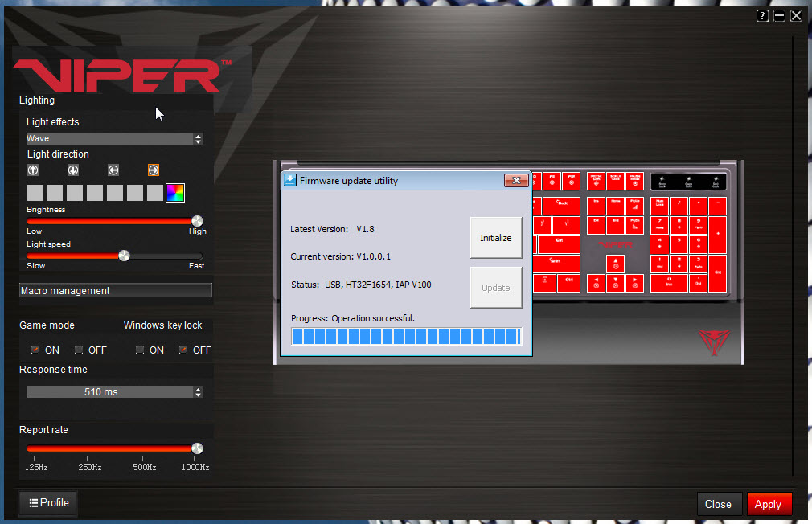The height and width of the screenshot is (524, 812).
Task: Click the Status line showing HT32F1654
Action: (x=361, y=285)
